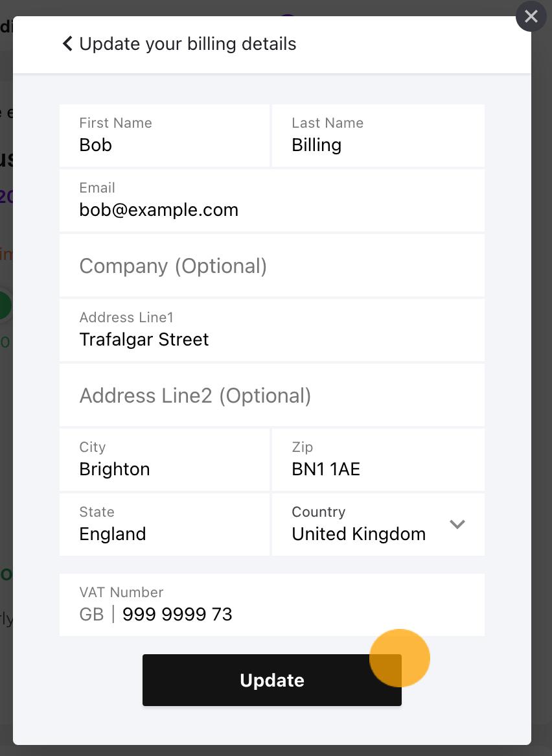The image size is (552, 756).
Task: Select the Last Name field with Billing
Action: 378,136
